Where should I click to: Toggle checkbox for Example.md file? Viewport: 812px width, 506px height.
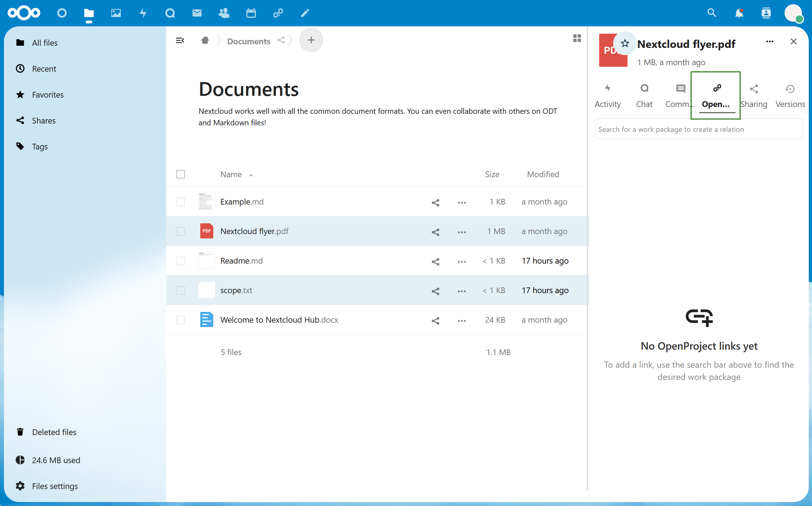click(181, 202)
